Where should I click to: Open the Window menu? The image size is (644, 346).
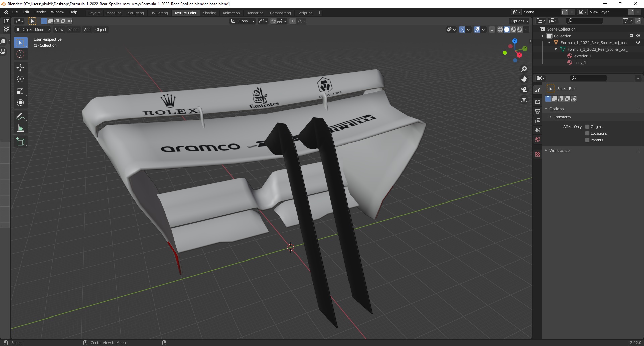coord(57,12)
